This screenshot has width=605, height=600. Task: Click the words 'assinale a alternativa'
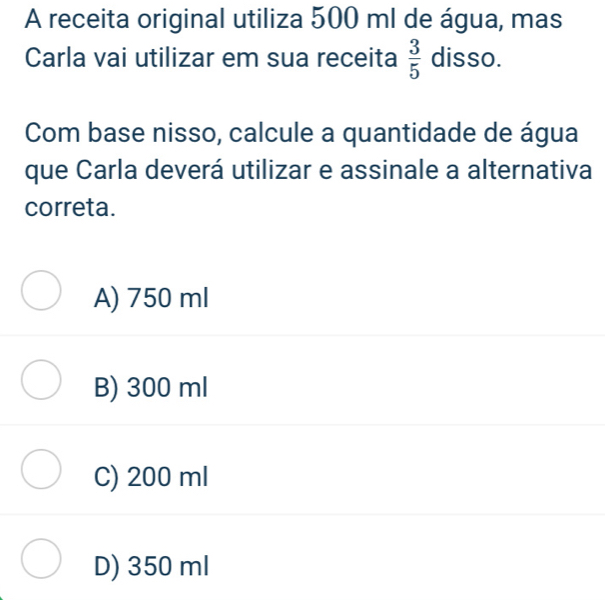pyautogui.click(x=466, y=170)
